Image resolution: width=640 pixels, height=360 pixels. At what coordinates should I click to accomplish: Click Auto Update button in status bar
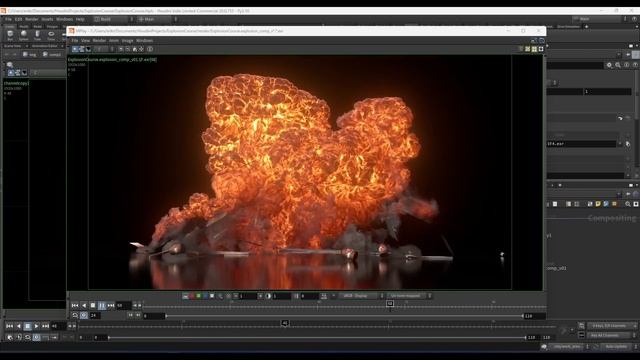616,347
